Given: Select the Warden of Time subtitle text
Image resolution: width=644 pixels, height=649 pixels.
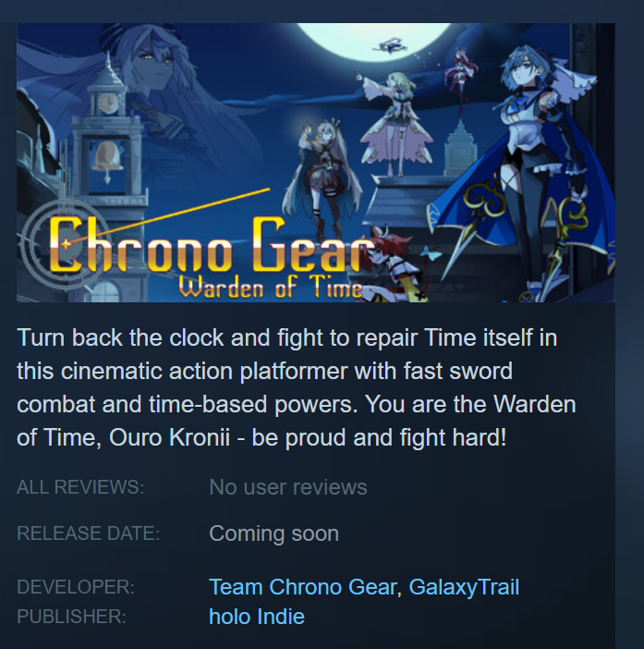Looking at the screenshot, I should [x=271, y=287].
